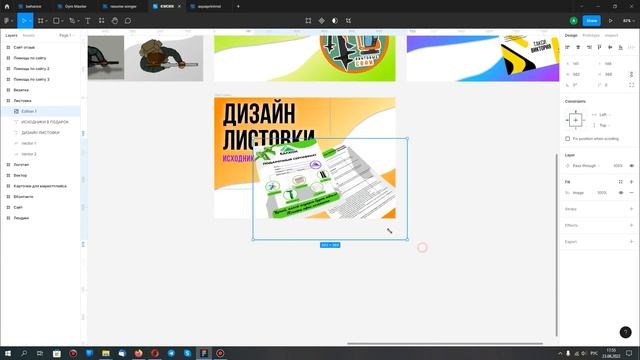Select the Comment tool

(x=128, y=20)
